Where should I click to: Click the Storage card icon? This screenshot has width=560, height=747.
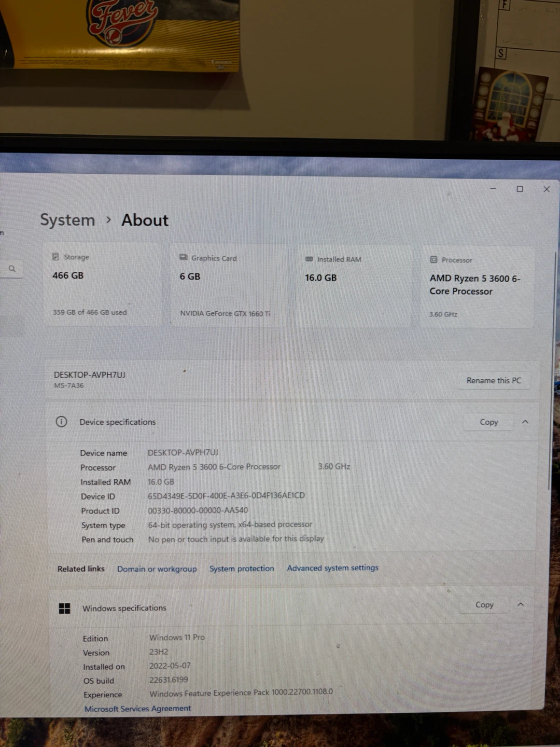[x=55, y=257]
